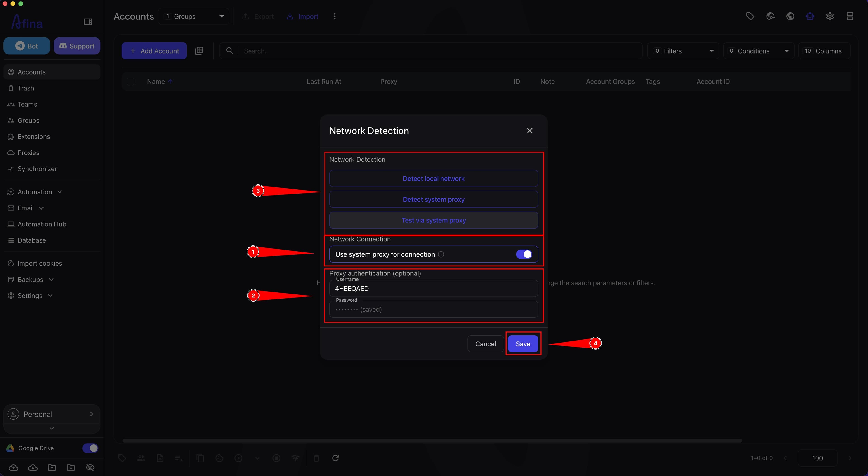Image resolution: width=868 pixels, height=476 pixels.
Task: Close the Network Detection dialog
Action: pos(530,131)
